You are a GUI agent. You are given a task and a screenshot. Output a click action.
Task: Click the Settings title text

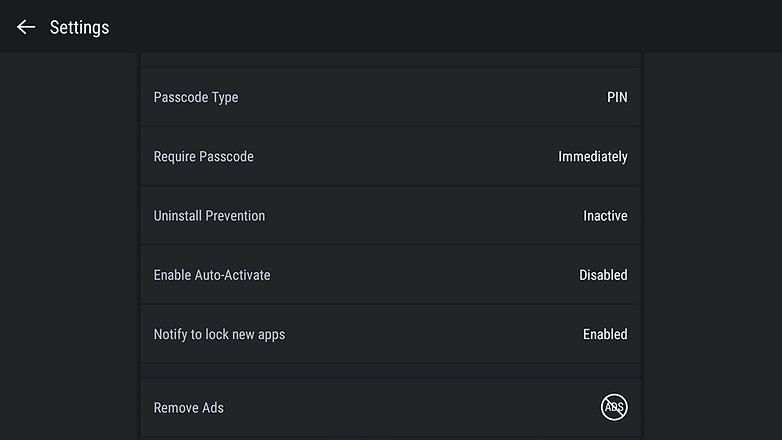point(79,27)
